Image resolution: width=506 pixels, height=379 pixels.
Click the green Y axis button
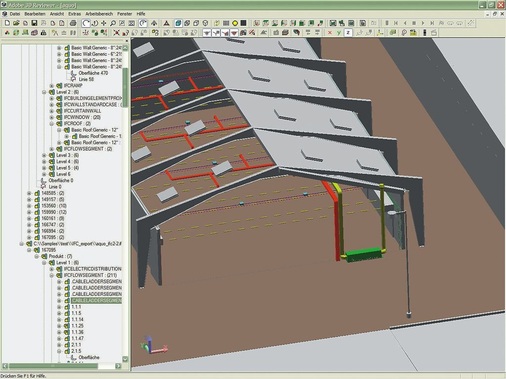pos(339,33)
